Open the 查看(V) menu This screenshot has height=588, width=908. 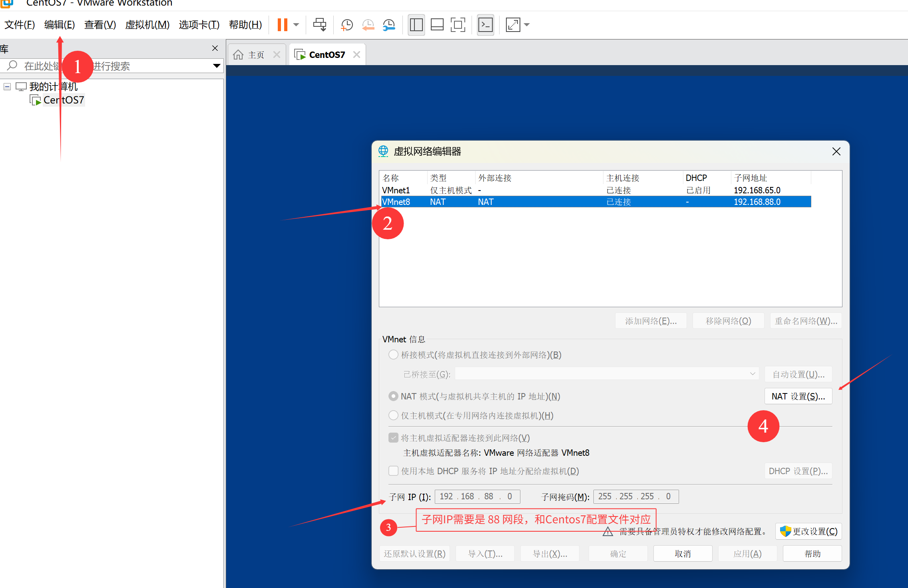(100, 25)
